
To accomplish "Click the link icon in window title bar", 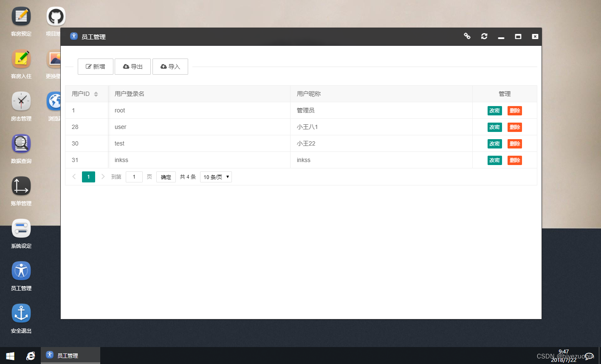I will coord(467,36).
